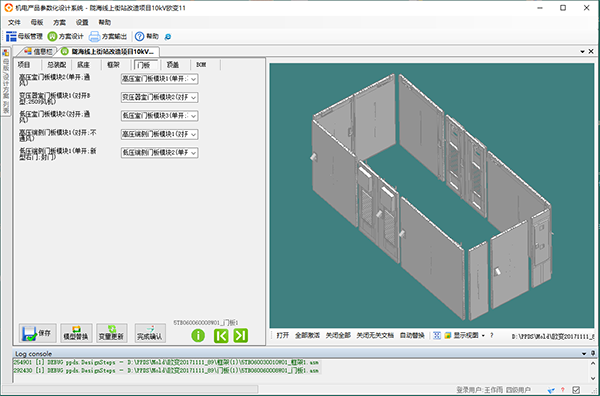The height and width of the screenshot is (396, 600).
Task: Click the yellow 显示视图 icon
Action: click(x=448, y=336)
